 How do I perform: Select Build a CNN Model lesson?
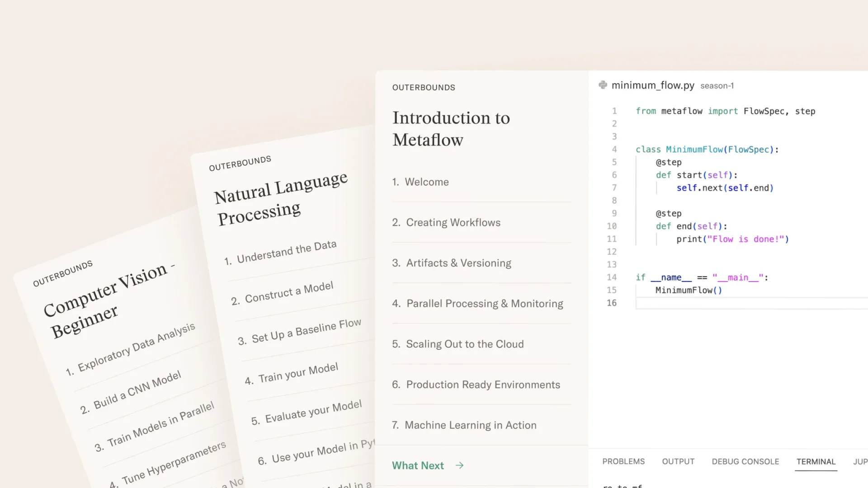(130, 392)
